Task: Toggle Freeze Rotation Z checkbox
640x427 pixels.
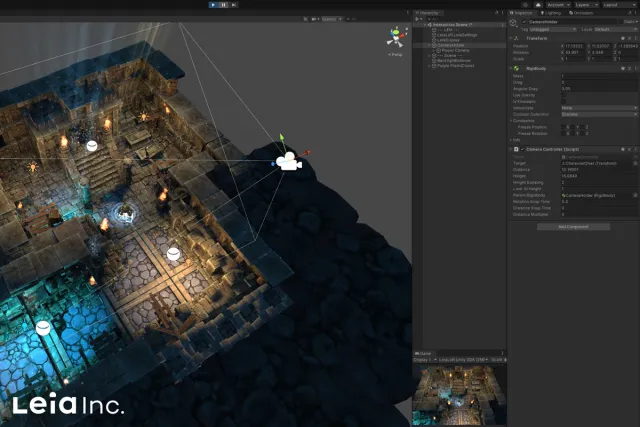Action: coord(583,133)
